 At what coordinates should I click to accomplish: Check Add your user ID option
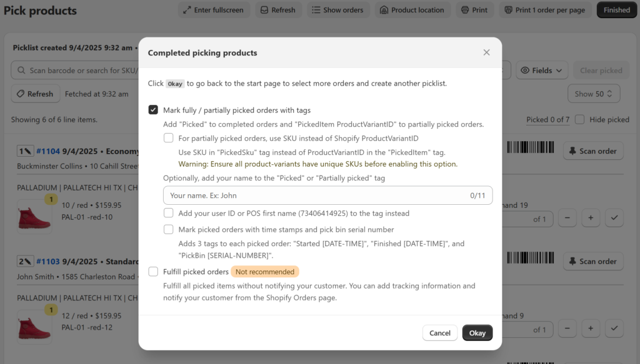[x=168, y=213]
